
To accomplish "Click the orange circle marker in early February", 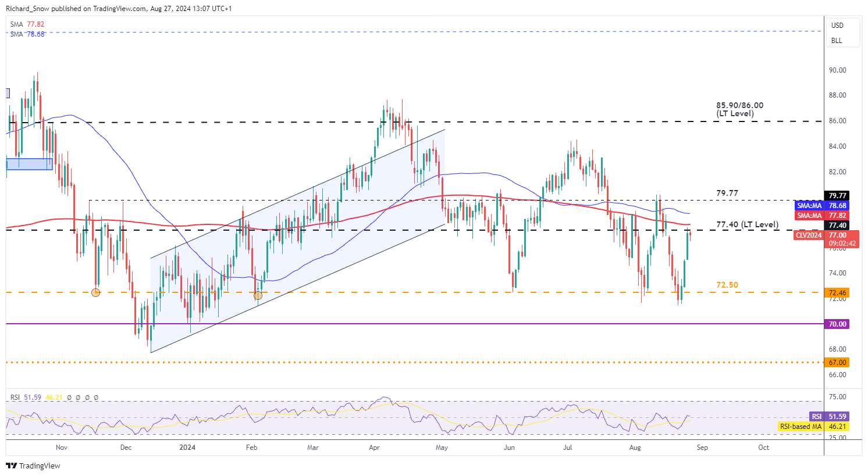I will [x=258, y=295].
